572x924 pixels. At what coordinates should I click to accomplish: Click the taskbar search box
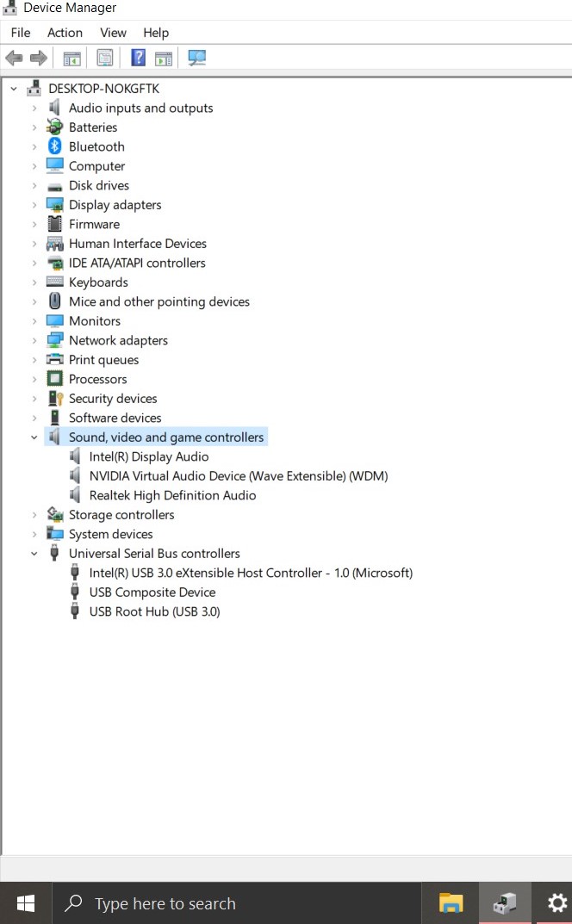(236, 902)
